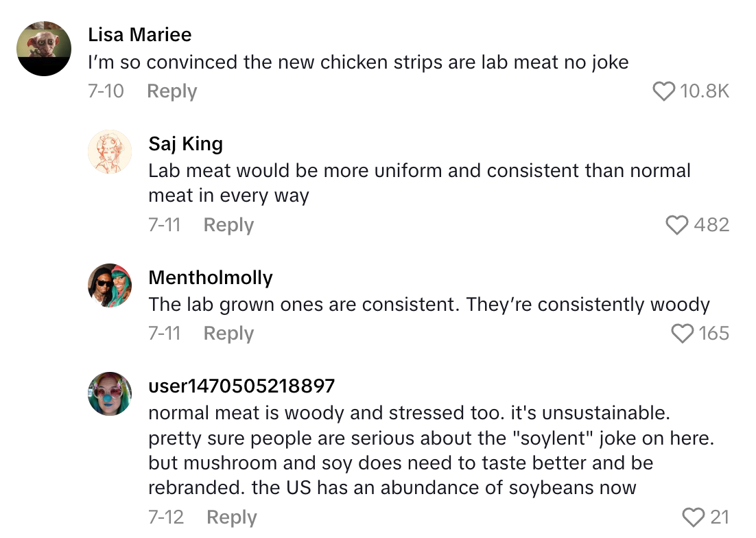Reply to Mentholmolly's comment
This screenshot has width=756, height=538.
(228, 333)
